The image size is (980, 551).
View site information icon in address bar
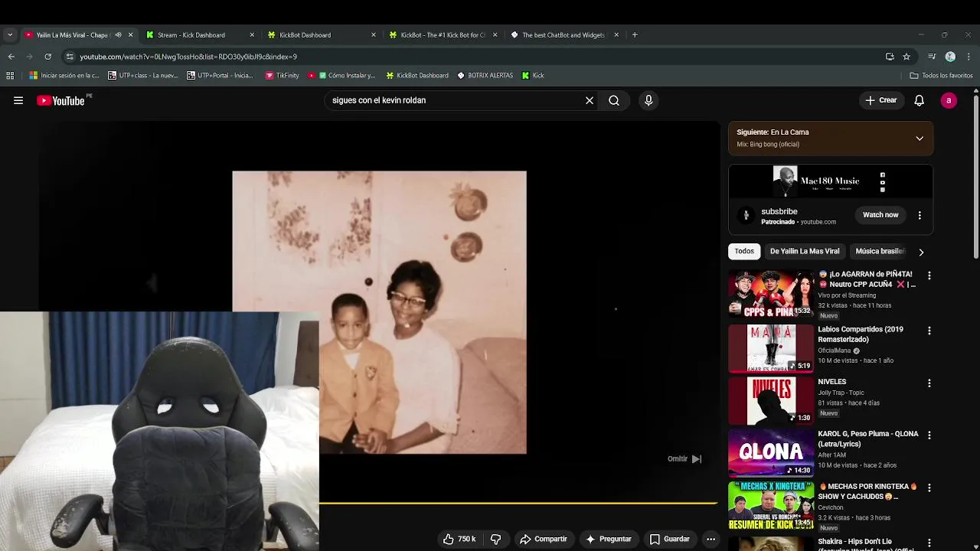70,57
